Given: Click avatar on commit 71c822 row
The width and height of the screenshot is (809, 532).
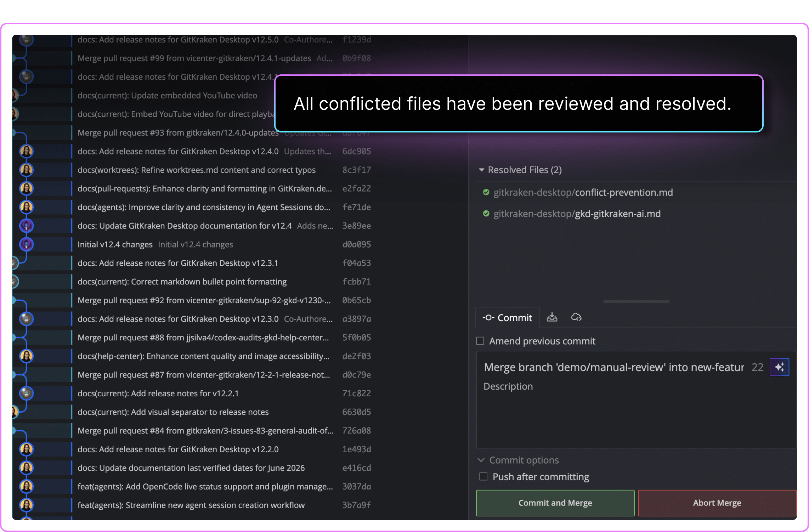Looking at the screenshot, I should pos(26,393).
